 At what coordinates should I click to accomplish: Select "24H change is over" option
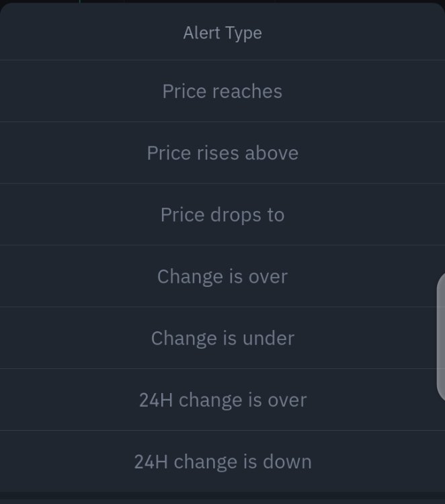[222, 400]
